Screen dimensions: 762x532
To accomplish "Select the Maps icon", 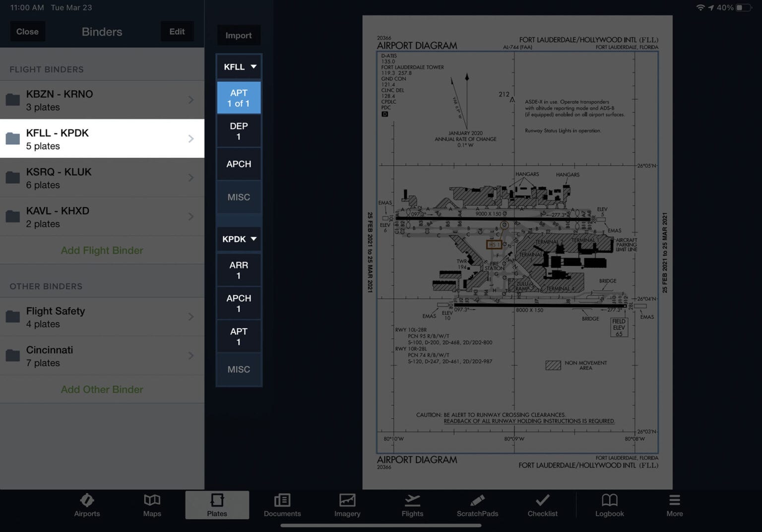I will click(152, 505).
